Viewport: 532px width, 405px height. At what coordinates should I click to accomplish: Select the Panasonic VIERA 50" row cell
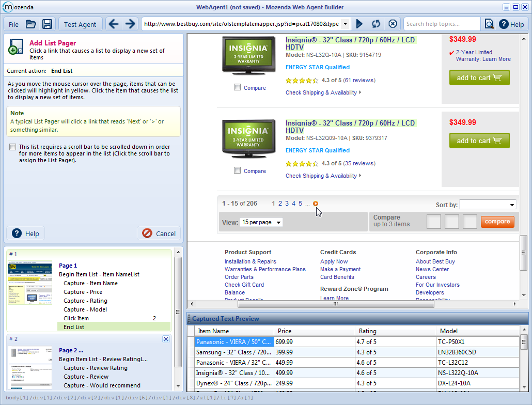pos(234,342)
